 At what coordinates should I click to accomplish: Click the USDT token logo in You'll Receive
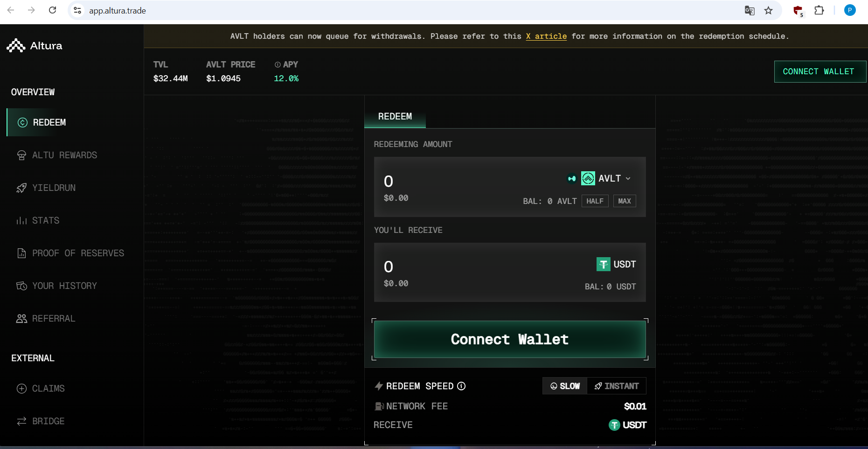pyautogui.click(x=604, y=264)
